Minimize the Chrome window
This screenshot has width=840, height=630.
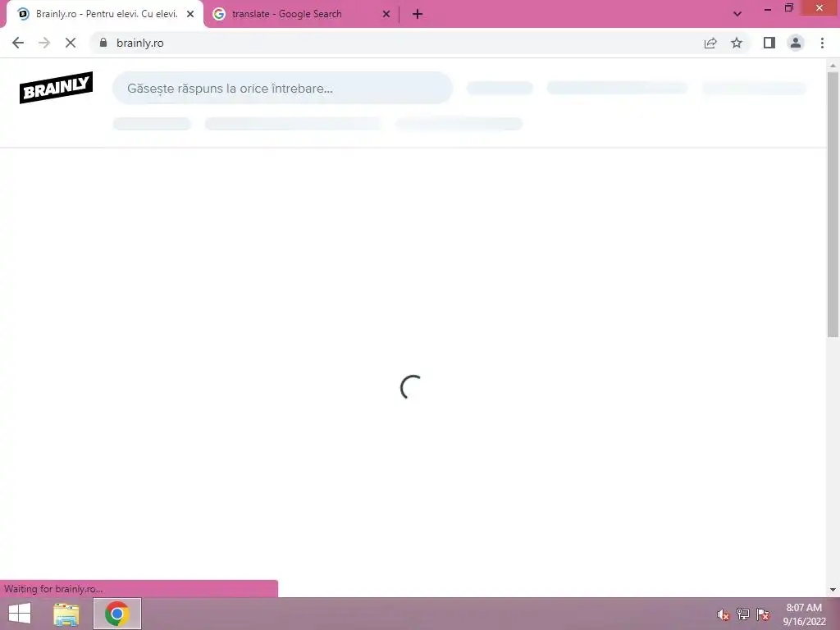pyautogui.click(x=768, y=8)
